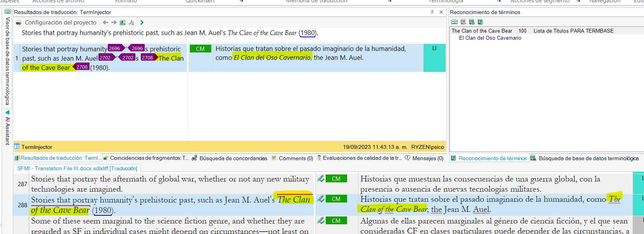Screen dimensions: 644x234
Task: Click the CM badge in translation results row 1
Action: [200, 49]
